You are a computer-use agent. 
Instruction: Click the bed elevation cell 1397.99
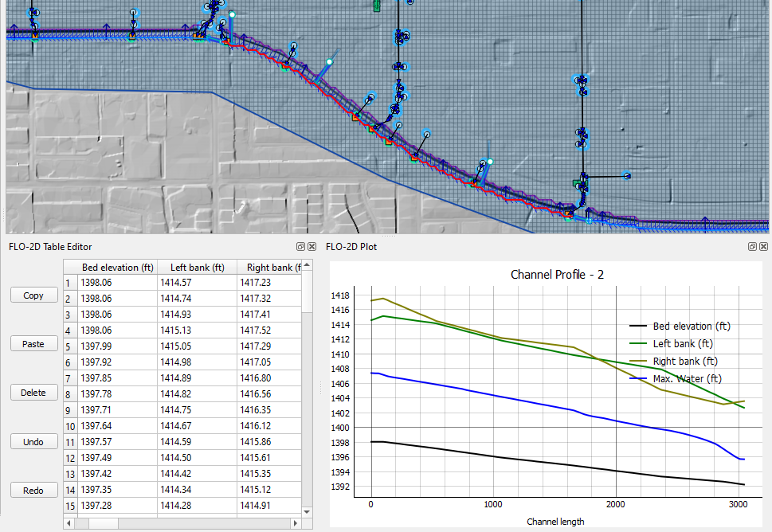117,346
